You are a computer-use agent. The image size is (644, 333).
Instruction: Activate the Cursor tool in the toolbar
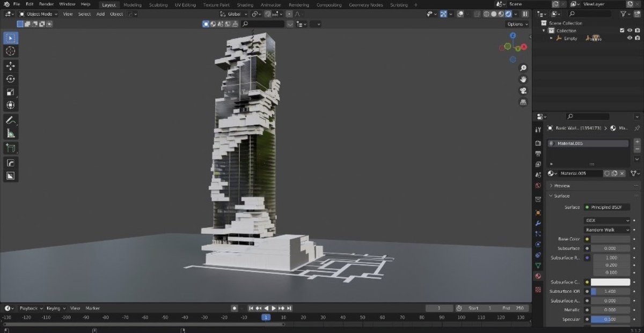tap(11, 51)
